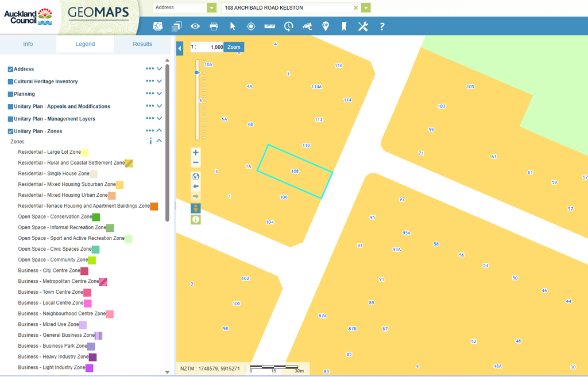Open the bookmark tool
The width and height of the screenshot is (588, 377).
coord(344,26)
